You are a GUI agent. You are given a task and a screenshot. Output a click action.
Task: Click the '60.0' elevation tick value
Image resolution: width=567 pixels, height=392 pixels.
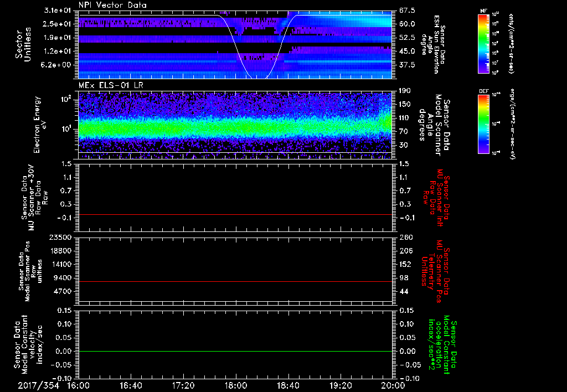[x=407, y=24]
